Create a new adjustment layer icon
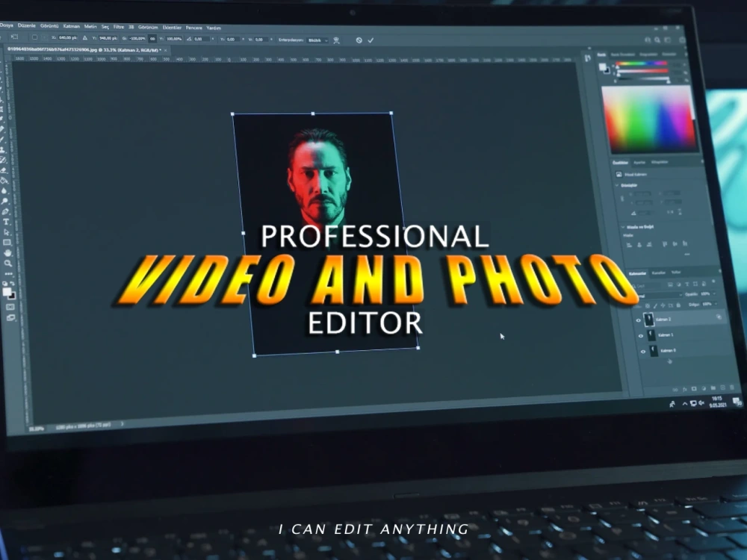Viewport: 747px width, 560px height. 704,388
